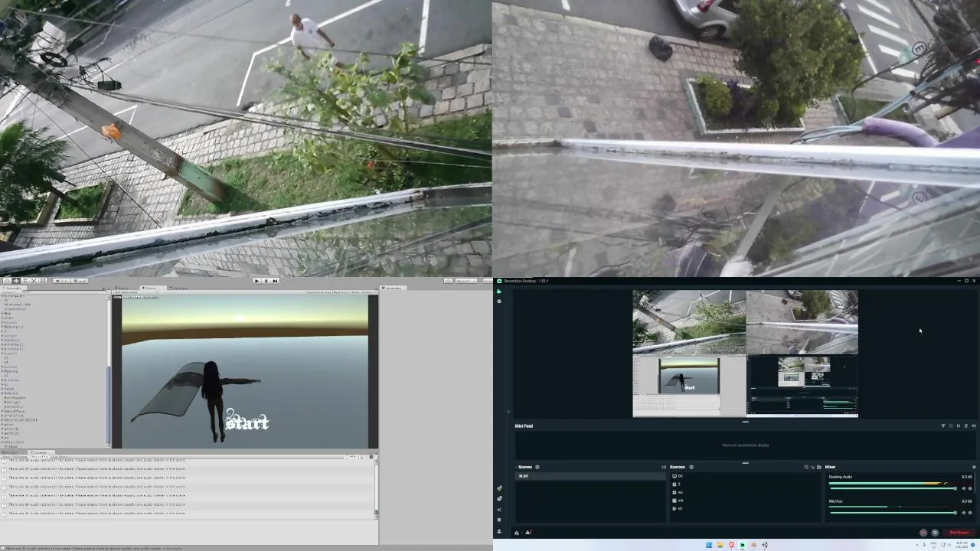This screenshot has height=551, width=980.
Task: Toggle Stats in Game view
Action: click(x=356, y=292)
